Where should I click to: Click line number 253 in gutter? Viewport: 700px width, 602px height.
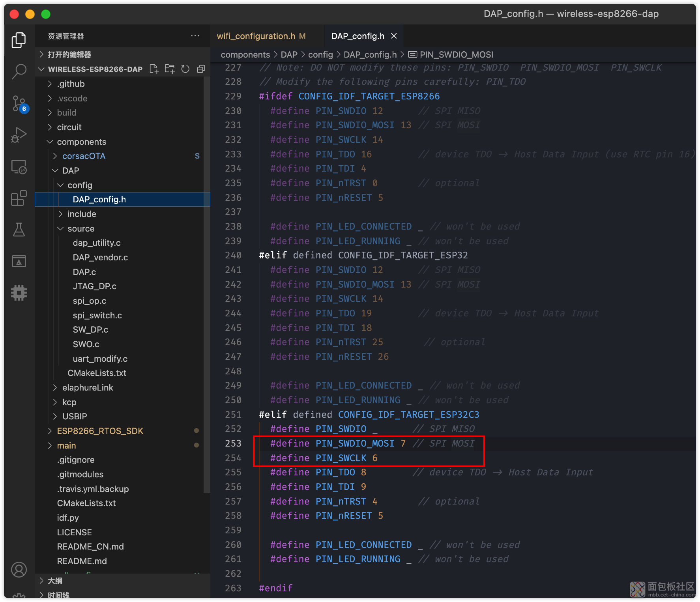click(233, 443)
